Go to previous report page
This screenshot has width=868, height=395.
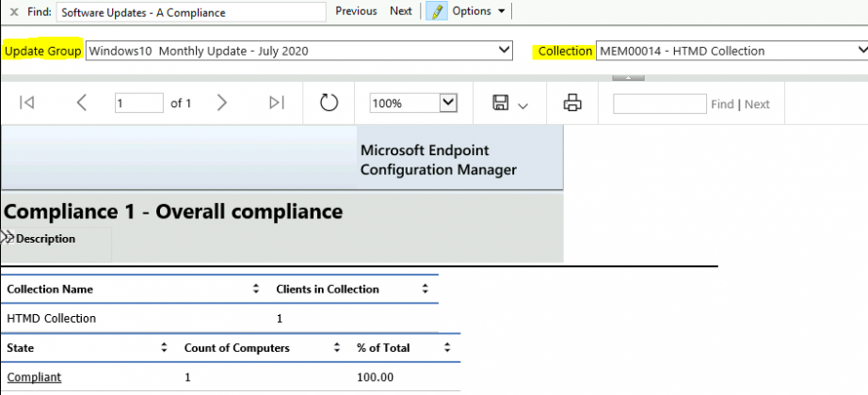tap(81, 103)
